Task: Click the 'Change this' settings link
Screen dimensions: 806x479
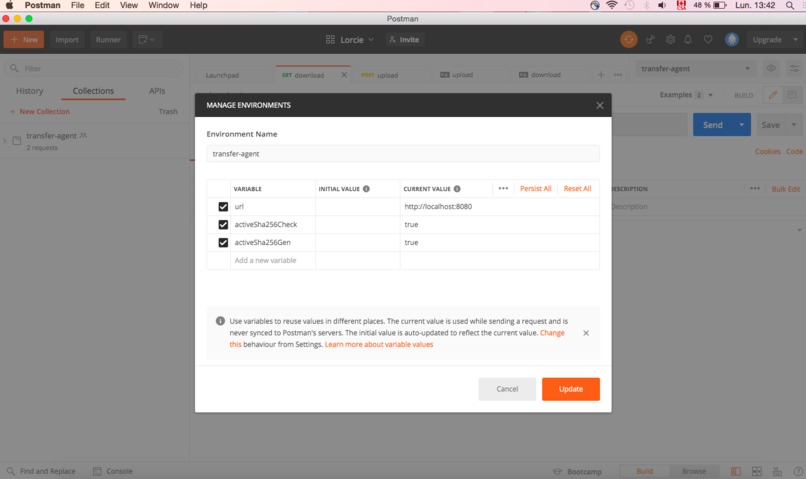Action: [x=552, y=333]
